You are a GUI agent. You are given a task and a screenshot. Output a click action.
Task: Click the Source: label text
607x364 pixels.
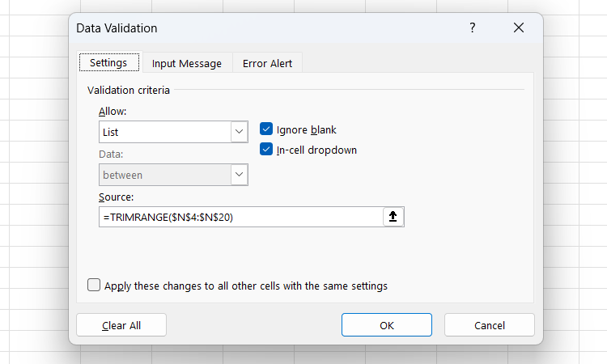point(116,197)
